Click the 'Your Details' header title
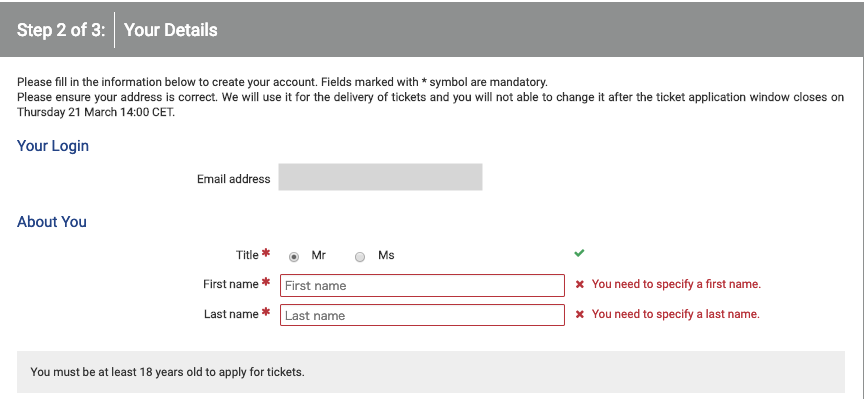This screenshot has height=399, width=866. (171, 30)
